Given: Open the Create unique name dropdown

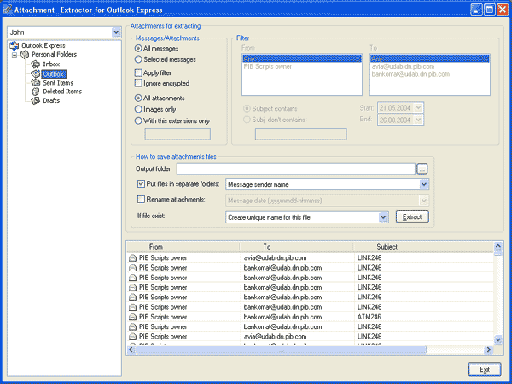Looking at the screenshot, I should [383, 217].
